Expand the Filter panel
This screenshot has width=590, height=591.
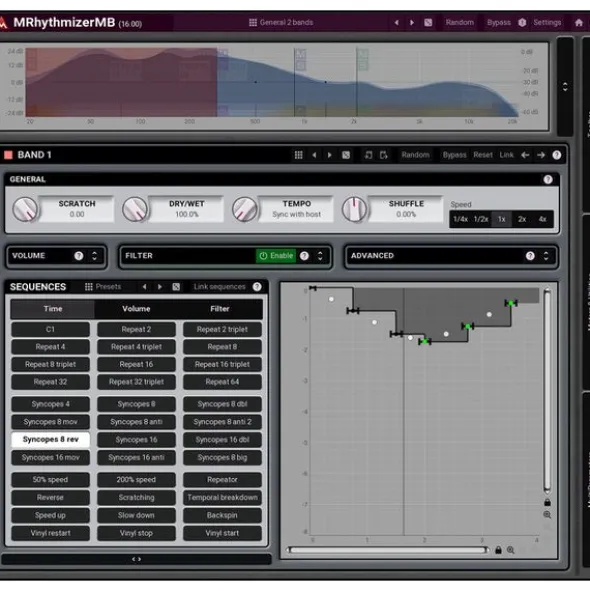320,256
